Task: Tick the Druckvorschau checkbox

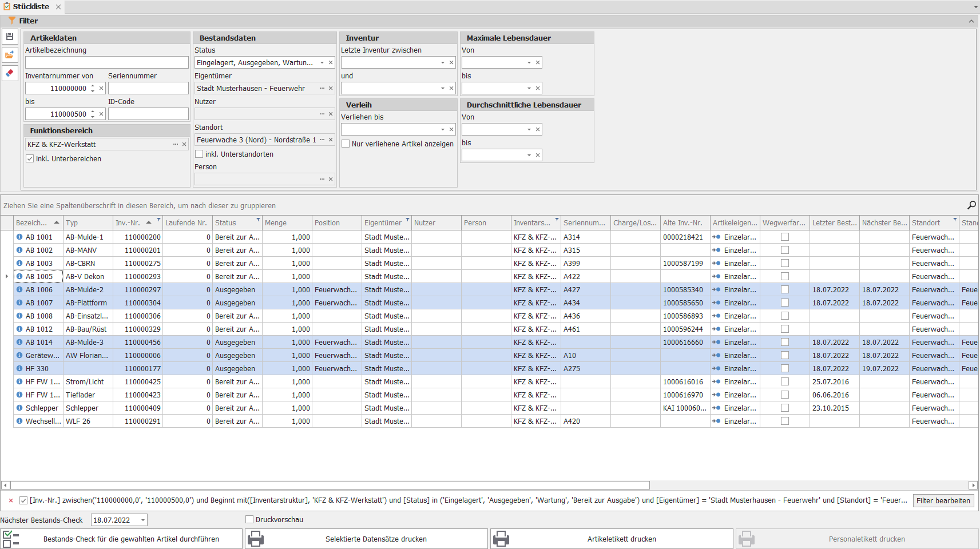Action: (249, 520)
